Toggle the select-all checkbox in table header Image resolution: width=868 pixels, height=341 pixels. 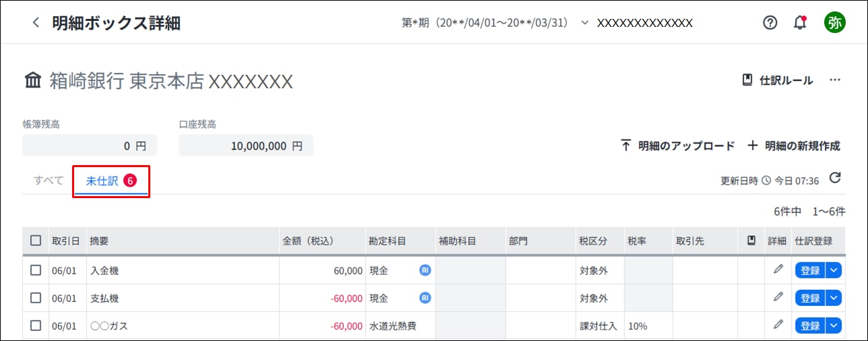(x=36, y=241)
